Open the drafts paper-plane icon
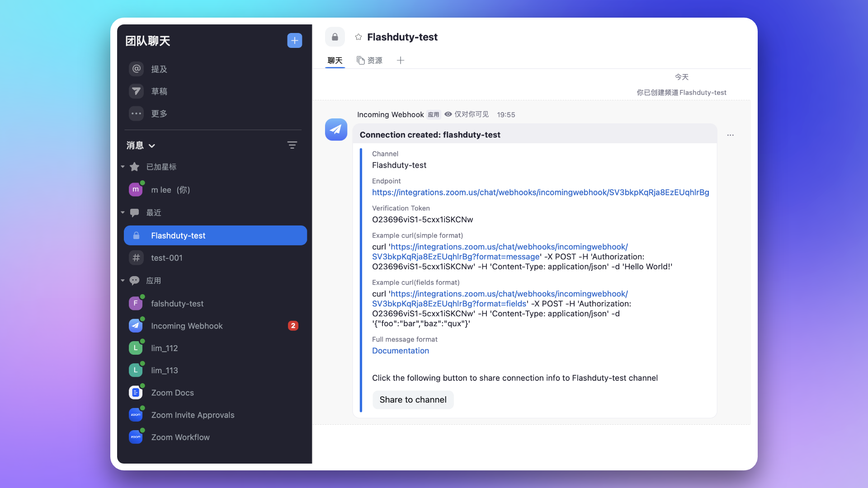Image resolution: width=868 pixels, height=488 pixels. pos(136,91)
